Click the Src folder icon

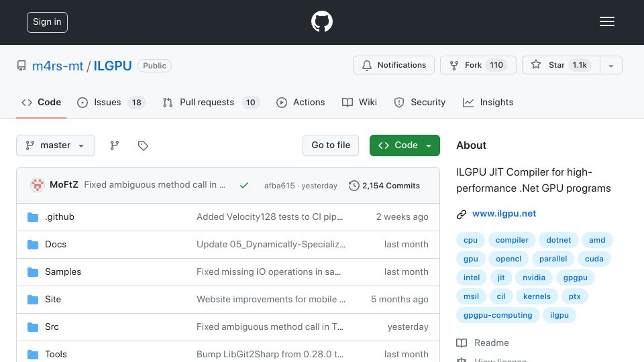click(33, 327)
